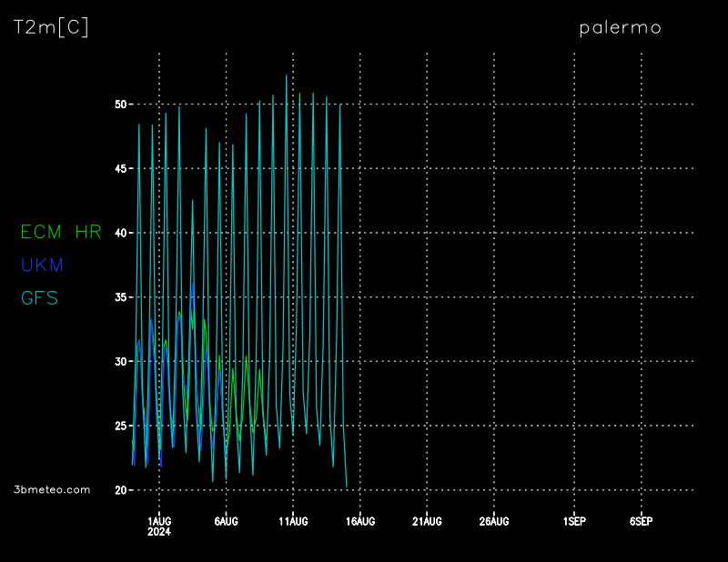
Task: Select the UKM legend entry
Action: point(42,266)
